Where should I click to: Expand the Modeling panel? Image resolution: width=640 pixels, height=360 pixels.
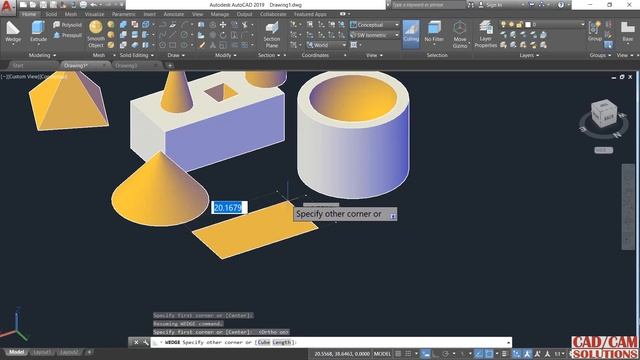tap(42, 55)
